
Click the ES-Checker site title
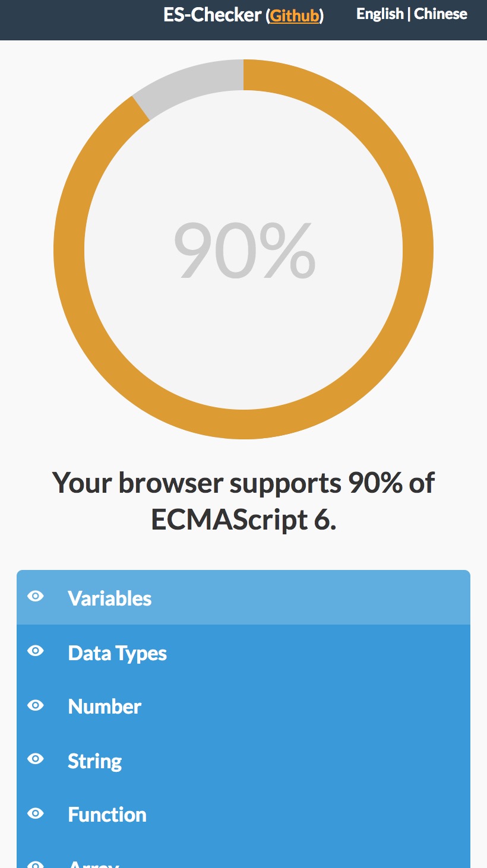(212, 15)
